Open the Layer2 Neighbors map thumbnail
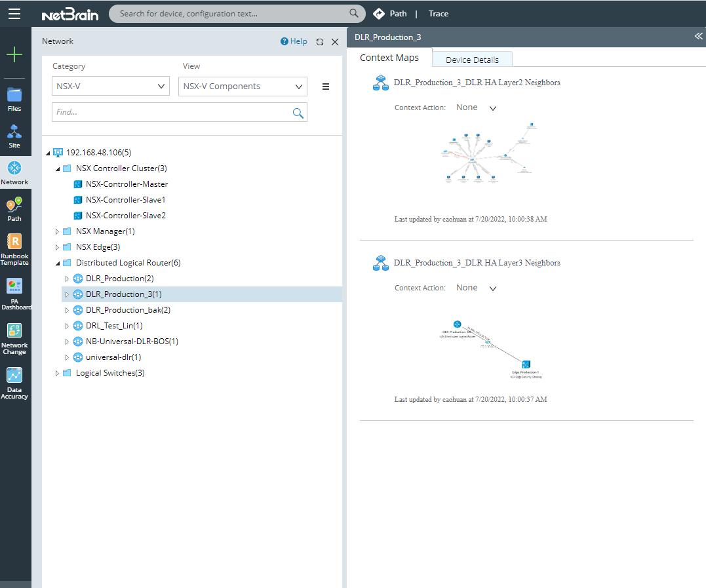The height and width of the screenshot is (588, 706). coord(488,153)
